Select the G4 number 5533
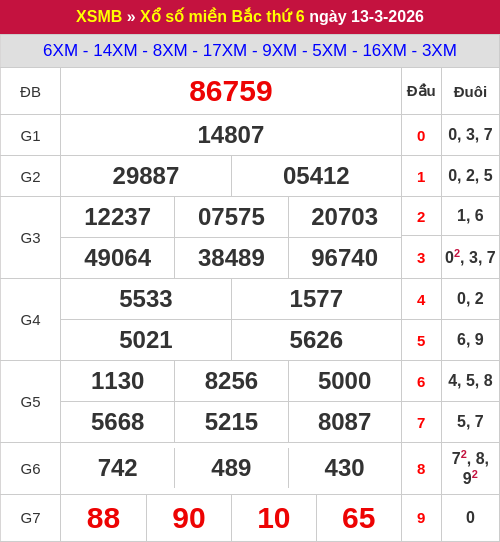 coord(146,299)
